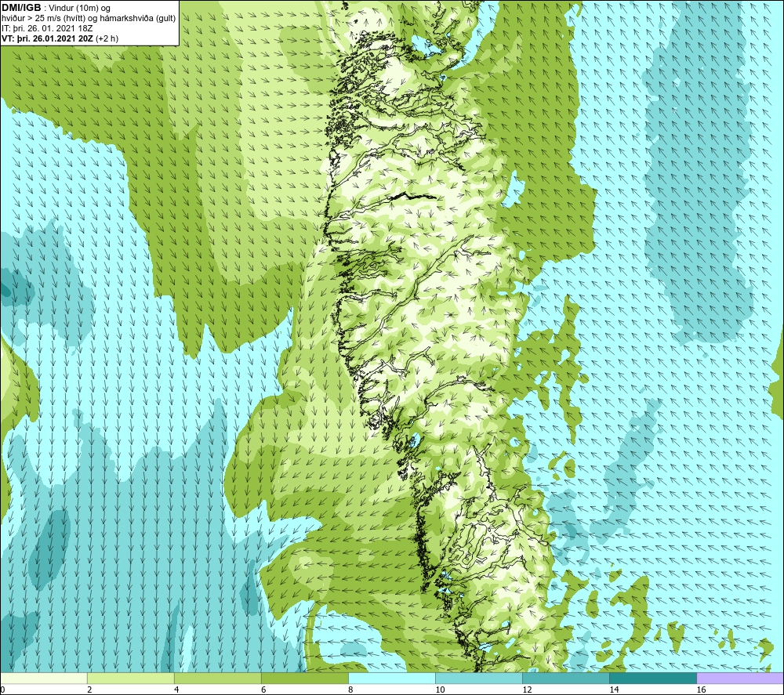Screen dimensions: 784x695
Task: Click the scale label '2'
Action: [x=89, y=690]
